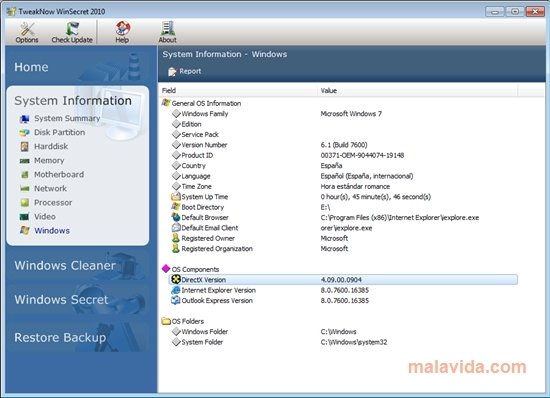Select the Language row
Image resolution: width=550 pixels, height=398 pixels.
pos(344,176)
